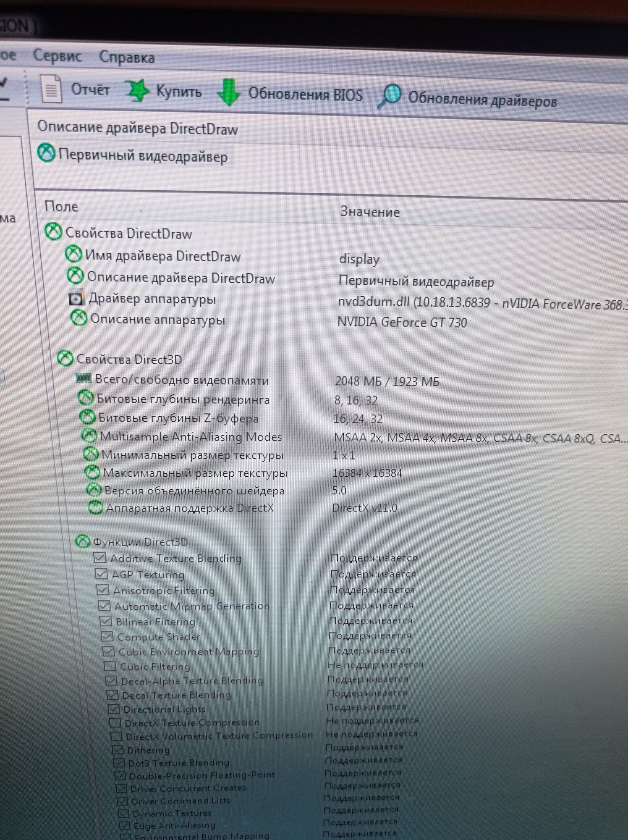
Task: Click icon beside Версия объединённого шейдера
Action: pos(94,490)
